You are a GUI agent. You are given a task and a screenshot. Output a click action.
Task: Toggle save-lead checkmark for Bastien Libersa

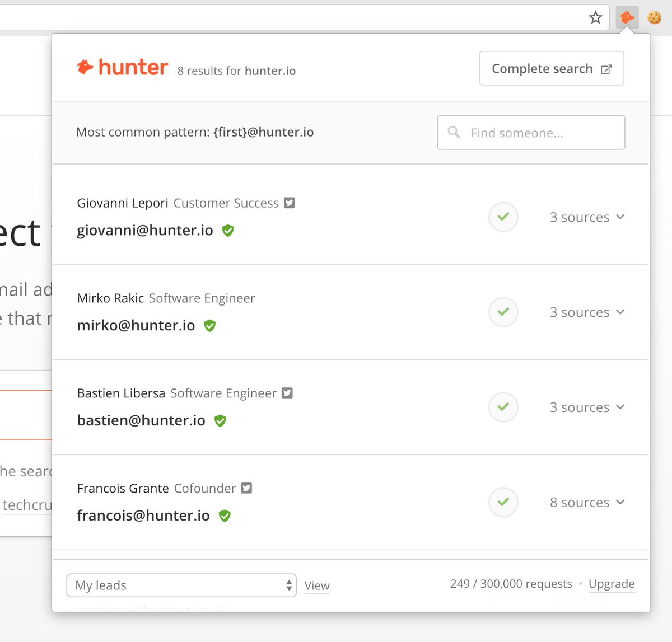pyautogui.click(x=503, y=407)
